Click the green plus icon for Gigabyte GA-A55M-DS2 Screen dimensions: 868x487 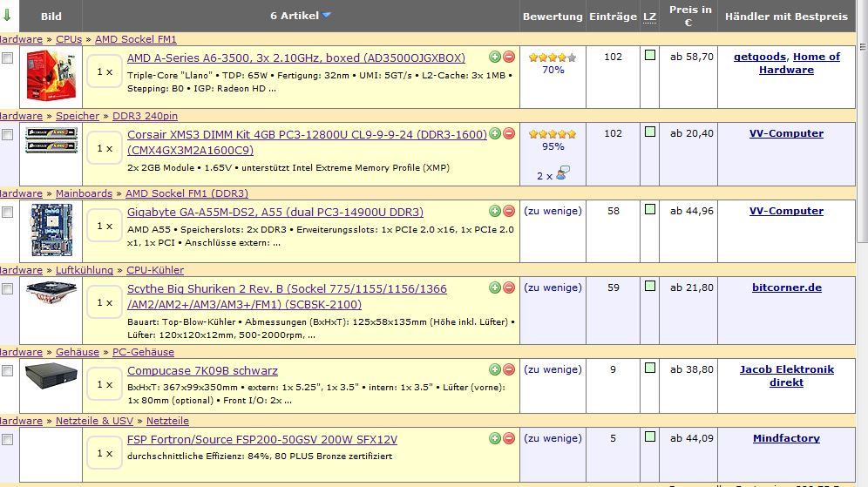click(x=495, y=211)
